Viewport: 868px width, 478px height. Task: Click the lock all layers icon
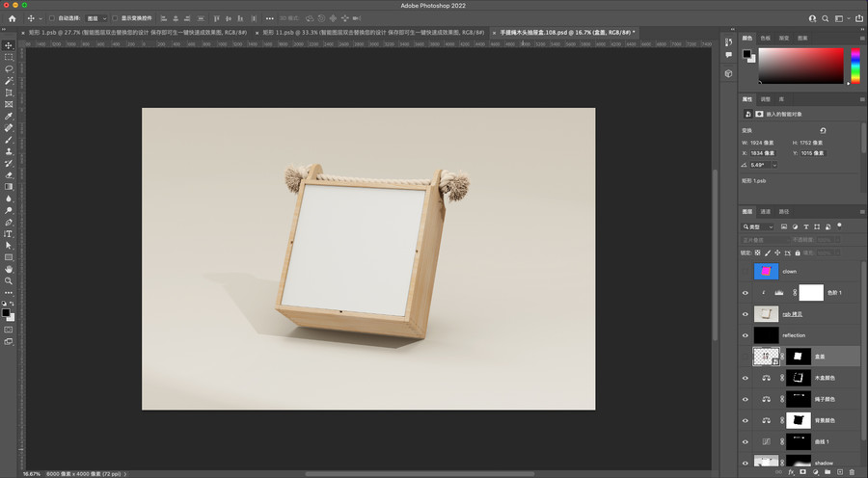(x=798, y=252)
